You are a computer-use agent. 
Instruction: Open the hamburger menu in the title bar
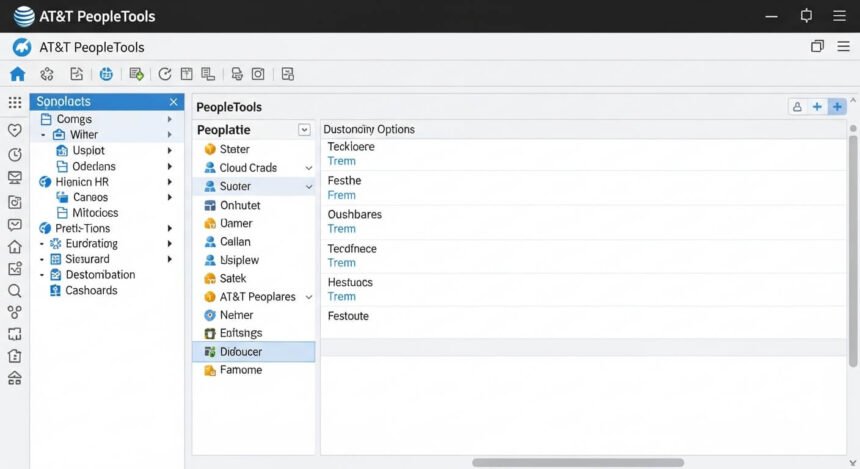pyautogui.click(x=839, y=16)
